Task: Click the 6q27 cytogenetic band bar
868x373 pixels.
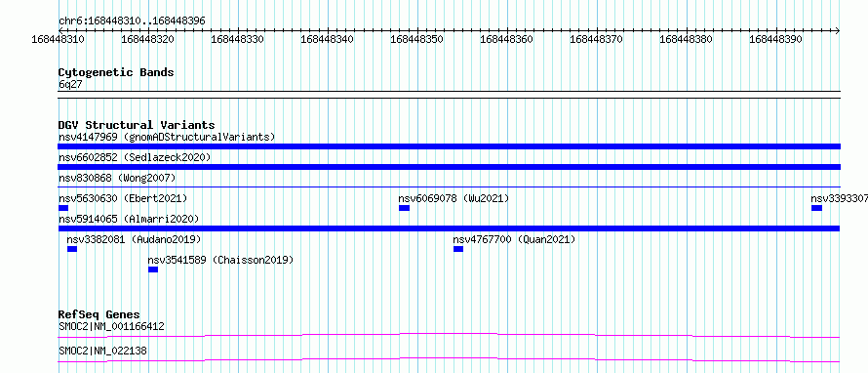Action: click(449, 94)
